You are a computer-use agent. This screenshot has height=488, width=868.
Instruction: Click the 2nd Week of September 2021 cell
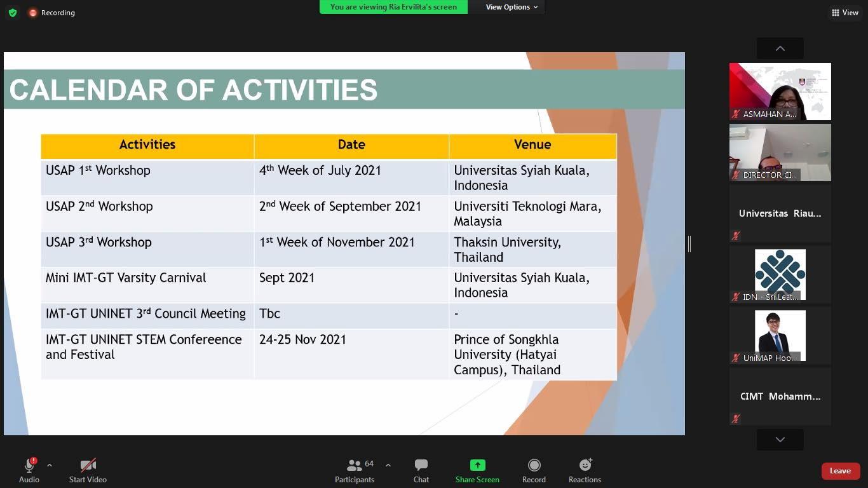(x=351, y=213)
